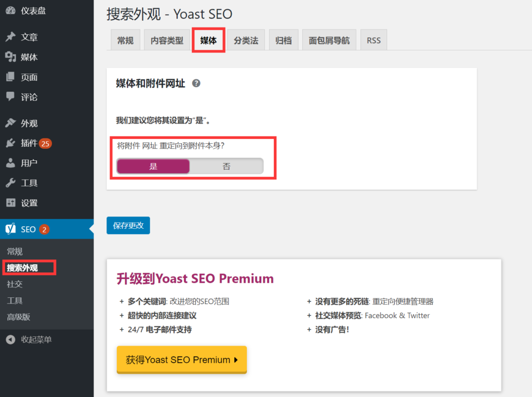
Task: Click the Plugins (插件) plug icon
Action: pyautogui.click(x=10, y=143)
